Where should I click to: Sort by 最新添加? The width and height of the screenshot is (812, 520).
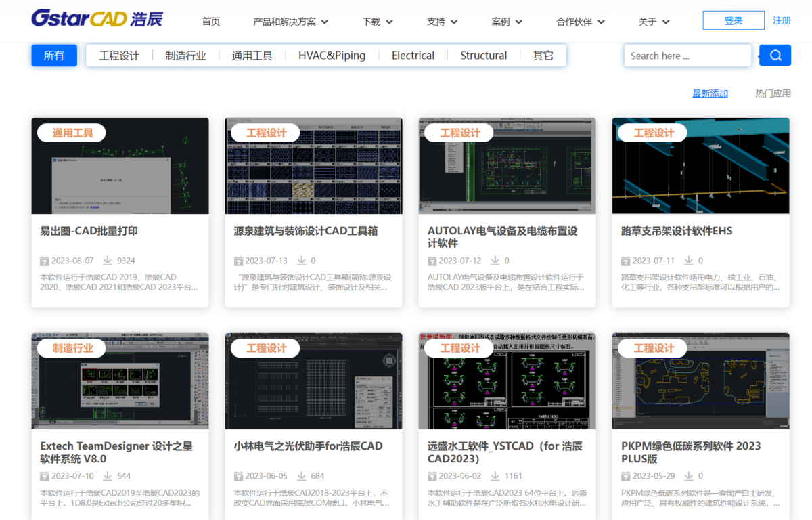(710, 93)
